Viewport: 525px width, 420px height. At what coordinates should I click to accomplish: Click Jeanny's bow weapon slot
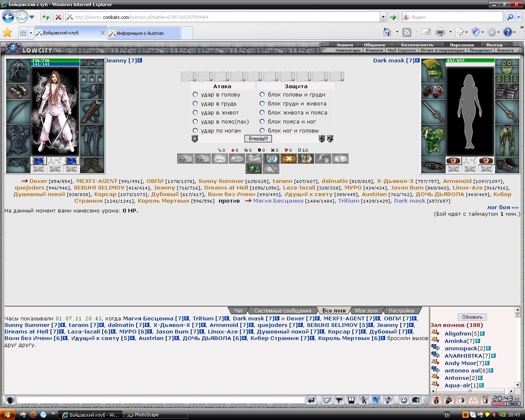coord(18,112)
